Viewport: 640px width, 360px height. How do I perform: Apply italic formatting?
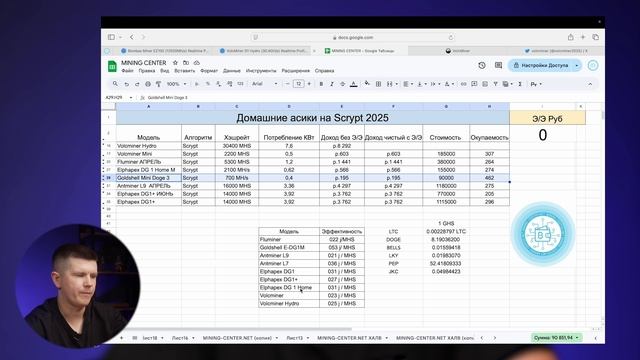click(332, 84)
